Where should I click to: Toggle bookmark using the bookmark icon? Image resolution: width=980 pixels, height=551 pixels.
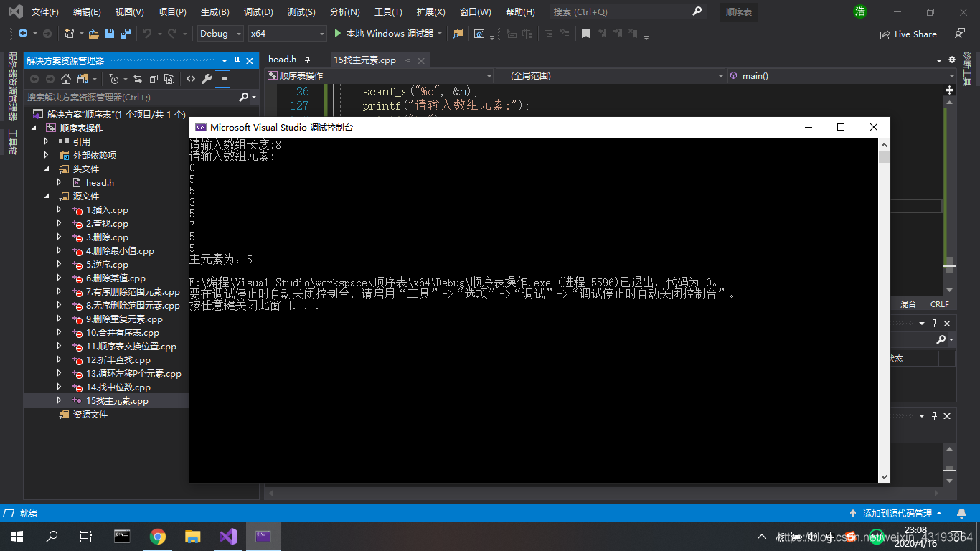click(x=585, y=34)
